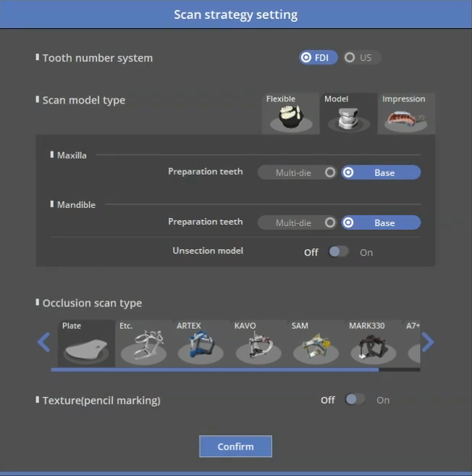The image size is (472, 476).
Task: Select the ARTEX articulator icon
Action: (201, 343)
